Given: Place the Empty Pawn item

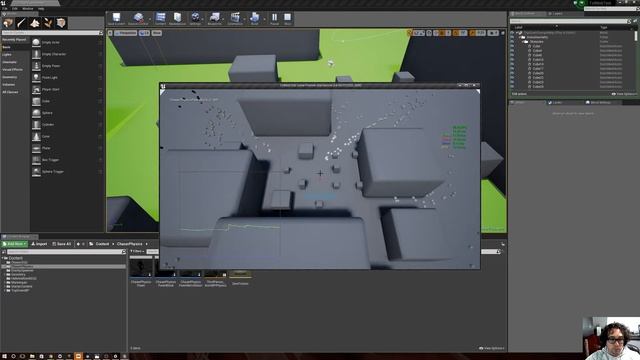Looking at the screenshot, I should click(66, 66).
